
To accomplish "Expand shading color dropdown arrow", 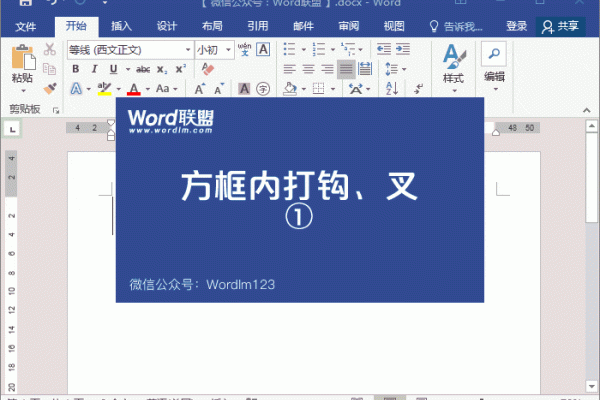I will pyautogui.click(x=304, y=89).
